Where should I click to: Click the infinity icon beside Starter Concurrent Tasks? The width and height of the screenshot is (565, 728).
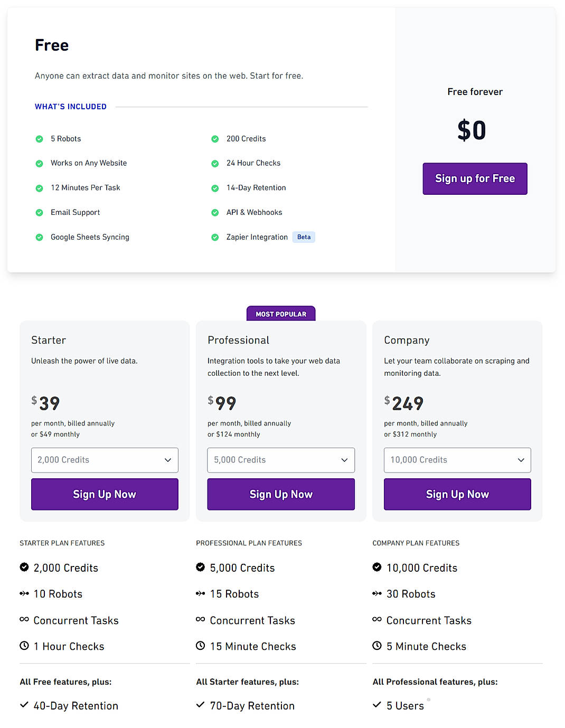(x=24, y=620)
